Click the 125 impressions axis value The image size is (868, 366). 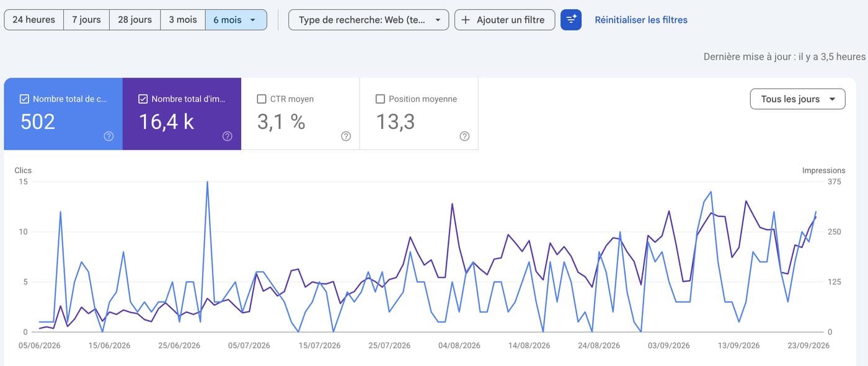pos(835,282)
